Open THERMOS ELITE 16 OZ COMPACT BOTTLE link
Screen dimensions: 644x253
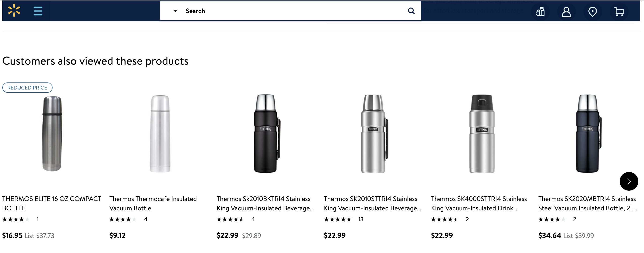coord(52,203)
